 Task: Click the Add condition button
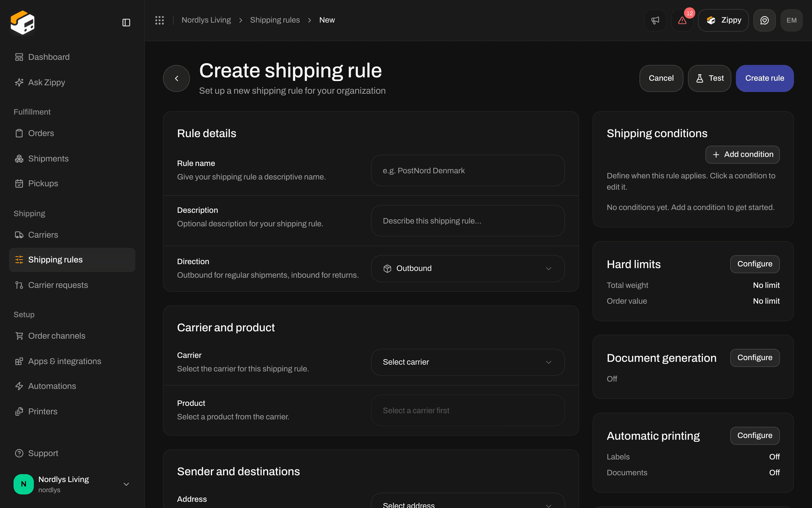pyautogui.click(x=742, y=155)
